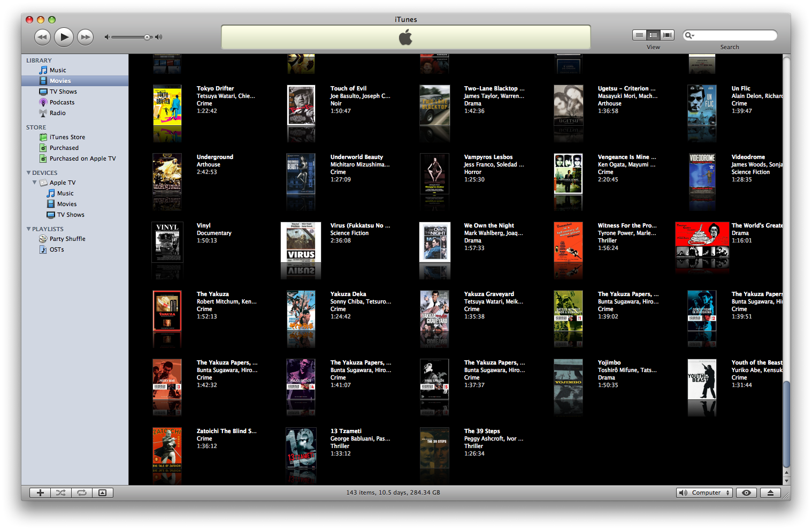Select the Virus movie poster

coord(301,243)
